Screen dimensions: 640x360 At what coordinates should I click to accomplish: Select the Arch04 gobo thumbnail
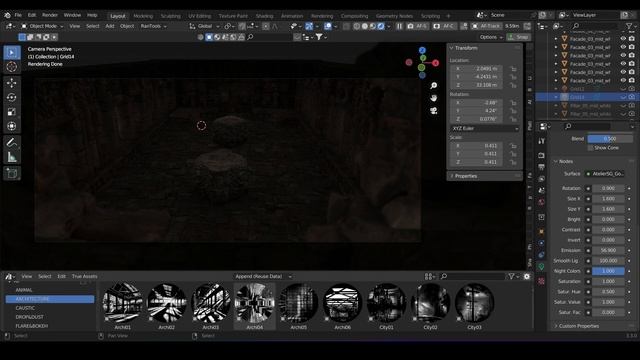tap(254, 306)
